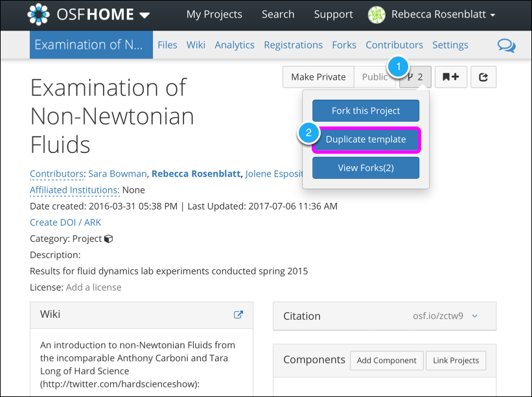Click the OSF logo icon
Image resolution: width=532 pixels, height=397 pixels.
click(x=38, y=14)
